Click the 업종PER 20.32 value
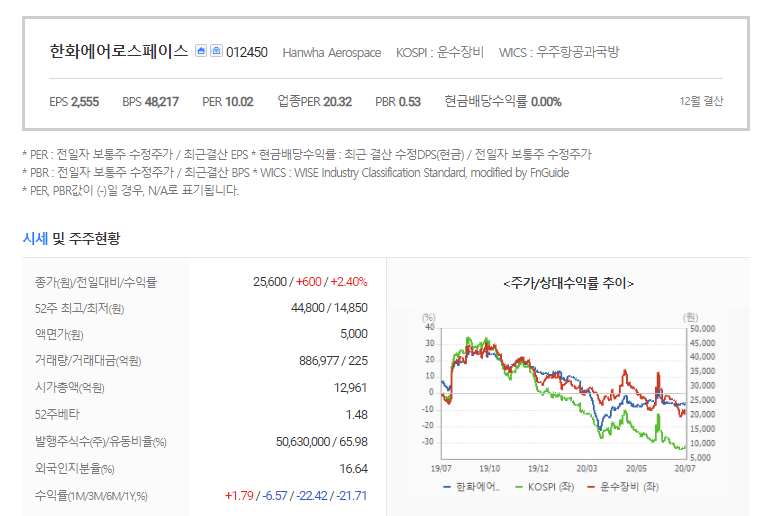The image size is (769, 516). tap(314, 102)
